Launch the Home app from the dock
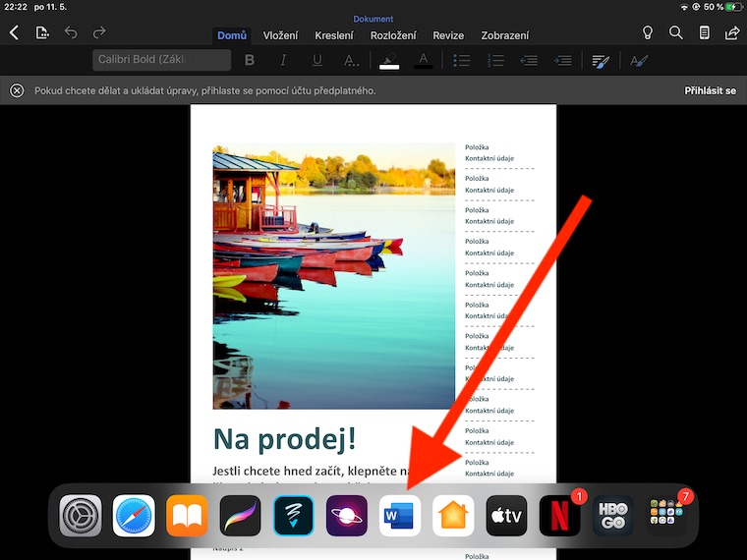The width and height of the screenshot is (747, 560). coord(453,516)
